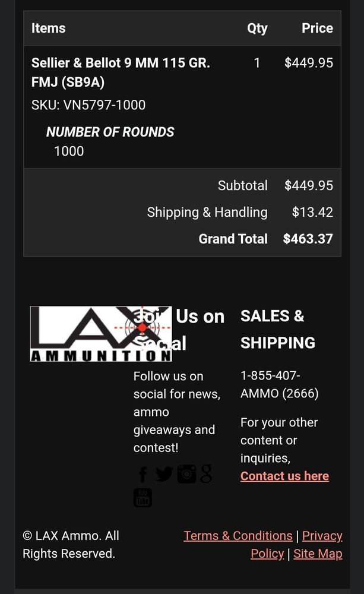Select the Sellier & Bellot product name
The image size is (364, 594).
click(x=121, y=72)
